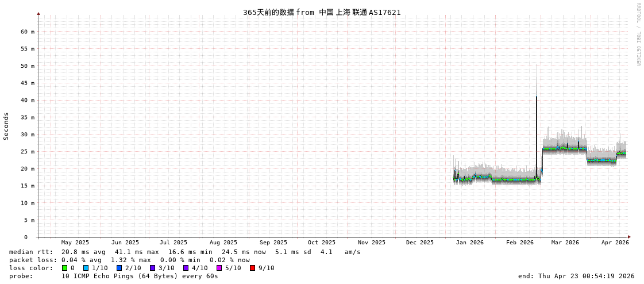The image size is (644, 284).
Task: Click the purple 3/10 loss swatch
Action: [152, 268]
